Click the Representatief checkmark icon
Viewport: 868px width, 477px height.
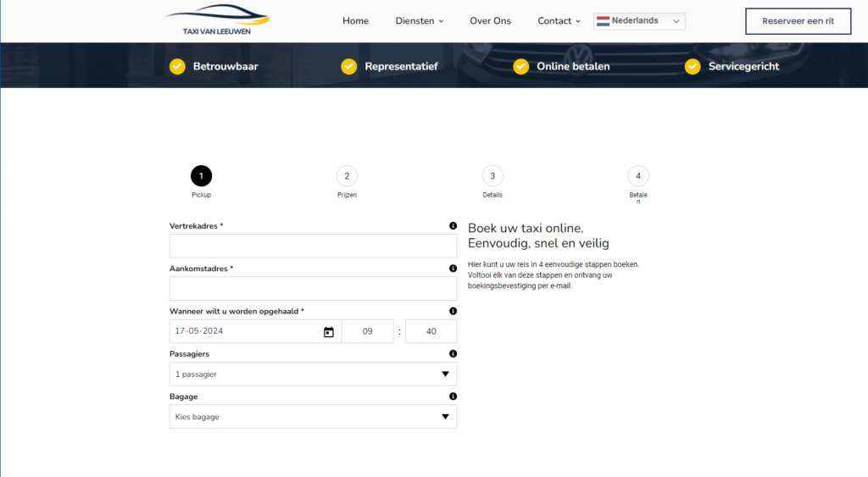click(348, 66)
